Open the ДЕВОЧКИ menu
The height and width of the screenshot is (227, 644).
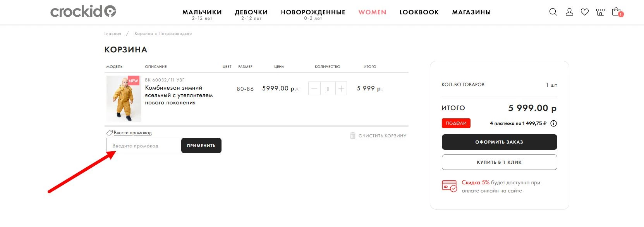point(251,12)
